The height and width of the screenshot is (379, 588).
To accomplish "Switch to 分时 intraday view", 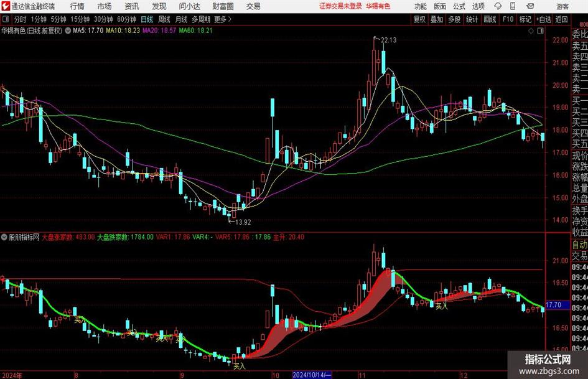I will tap(21, 19).
